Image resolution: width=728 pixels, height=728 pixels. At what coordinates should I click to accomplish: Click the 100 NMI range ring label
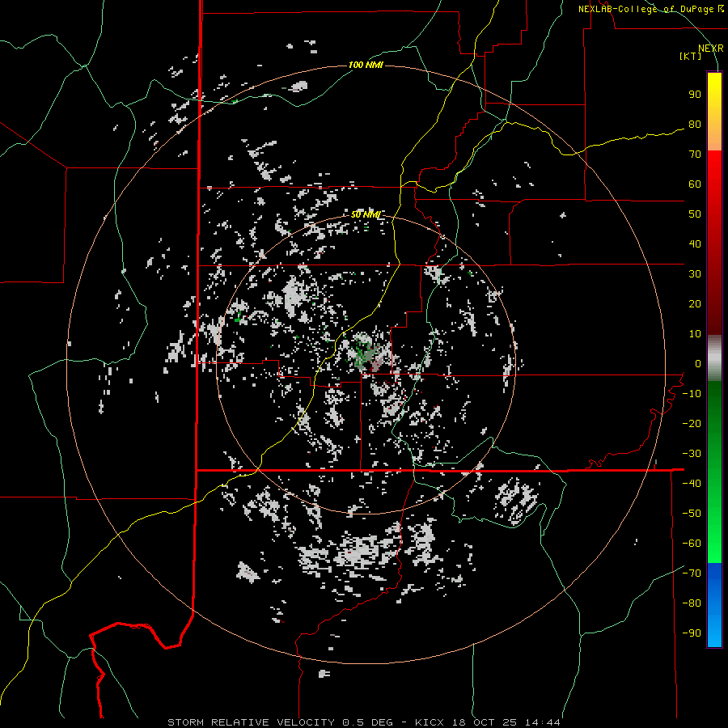click(366, 65)
